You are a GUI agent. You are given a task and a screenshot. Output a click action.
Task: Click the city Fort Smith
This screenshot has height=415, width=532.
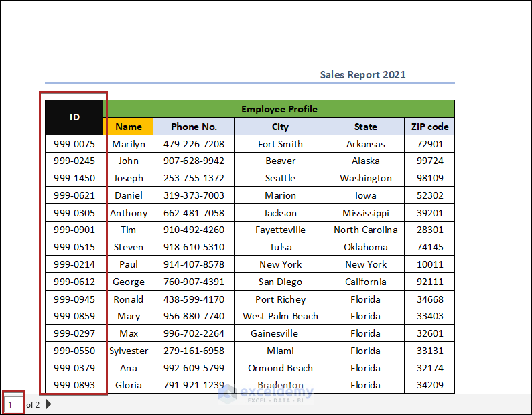click(x=280, y=144)
